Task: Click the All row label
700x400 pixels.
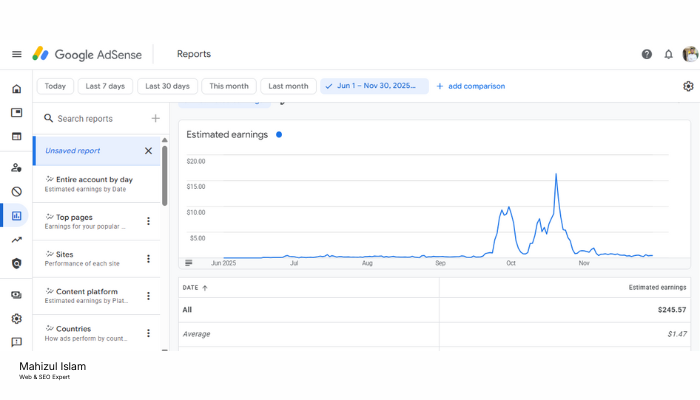Action: click(187, 310)
